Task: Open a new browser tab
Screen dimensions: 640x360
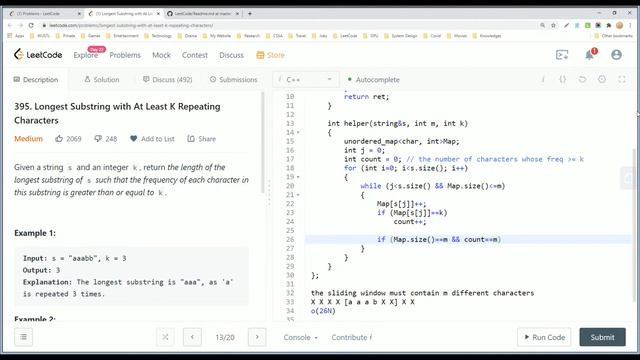Action: [x=250, y=13]
